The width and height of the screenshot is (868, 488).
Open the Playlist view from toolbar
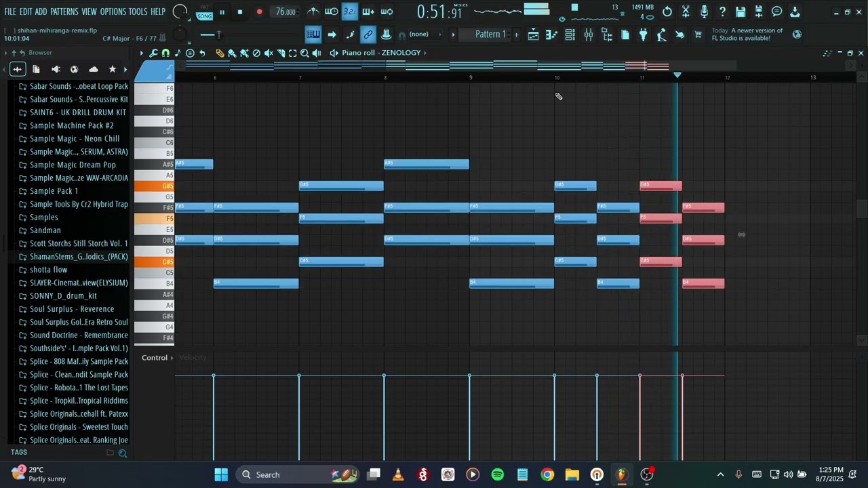534,35
